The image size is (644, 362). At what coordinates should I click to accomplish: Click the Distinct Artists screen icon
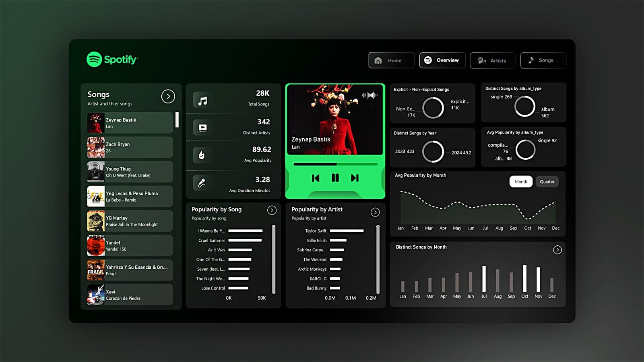(203, 128)
